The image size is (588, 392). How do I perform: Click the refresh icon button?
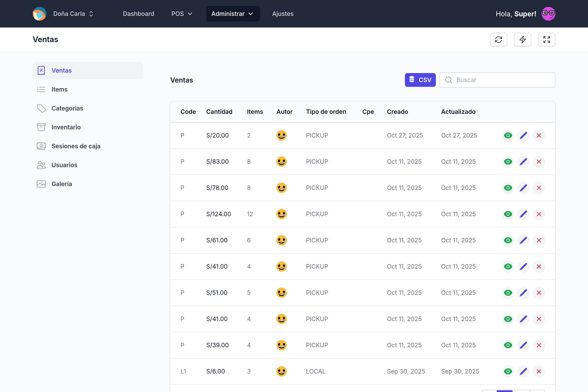pos(499,40)
